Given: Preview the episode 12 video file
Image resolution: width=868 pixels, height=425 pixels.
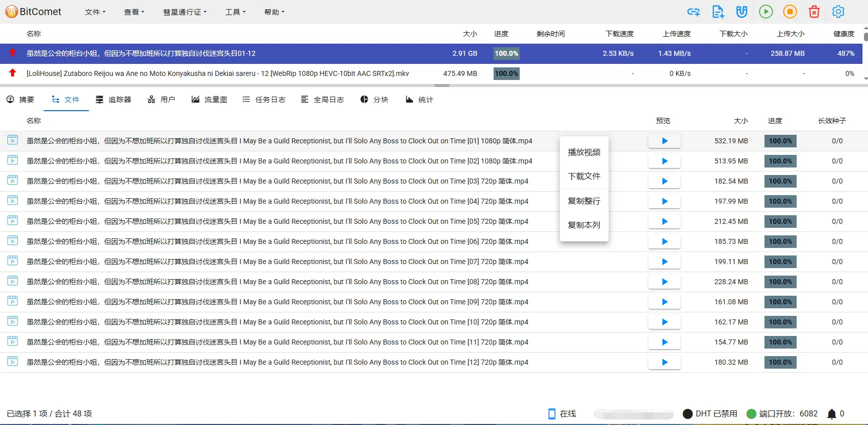Looking at the screenshot, I should point(664,362).
